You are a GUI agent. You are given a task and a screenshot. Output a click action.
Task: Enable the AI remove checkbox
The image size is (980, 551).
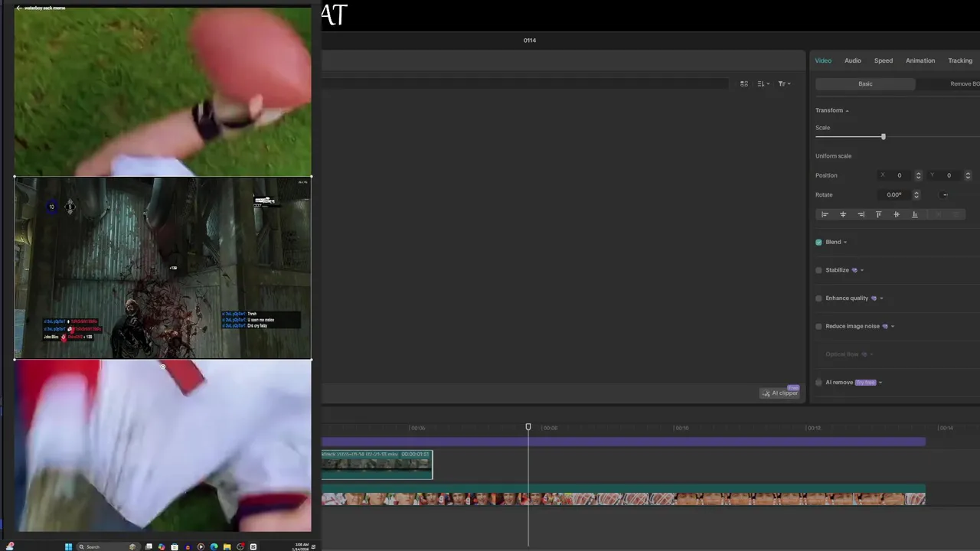pos(818,383)
